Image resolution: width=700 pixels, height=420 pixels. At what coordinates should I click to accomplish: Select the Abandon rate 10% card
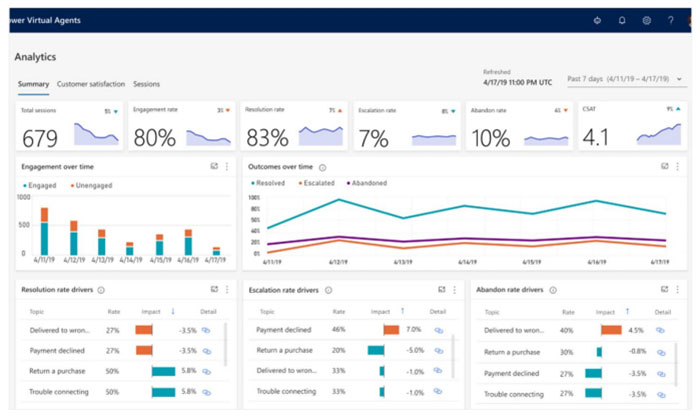[520, 127]
